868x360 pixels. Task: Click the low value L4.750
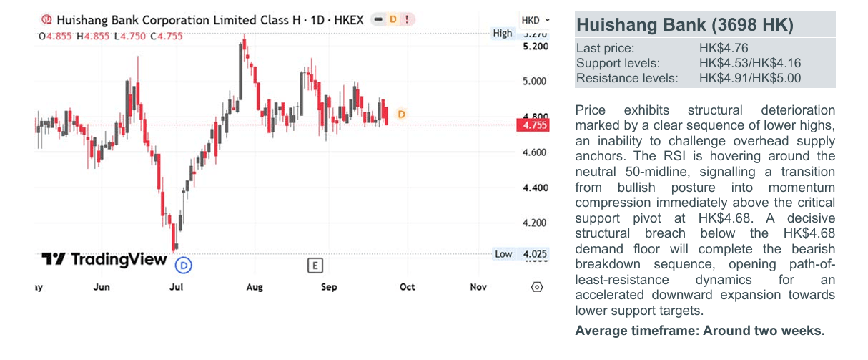pos(129,36)
